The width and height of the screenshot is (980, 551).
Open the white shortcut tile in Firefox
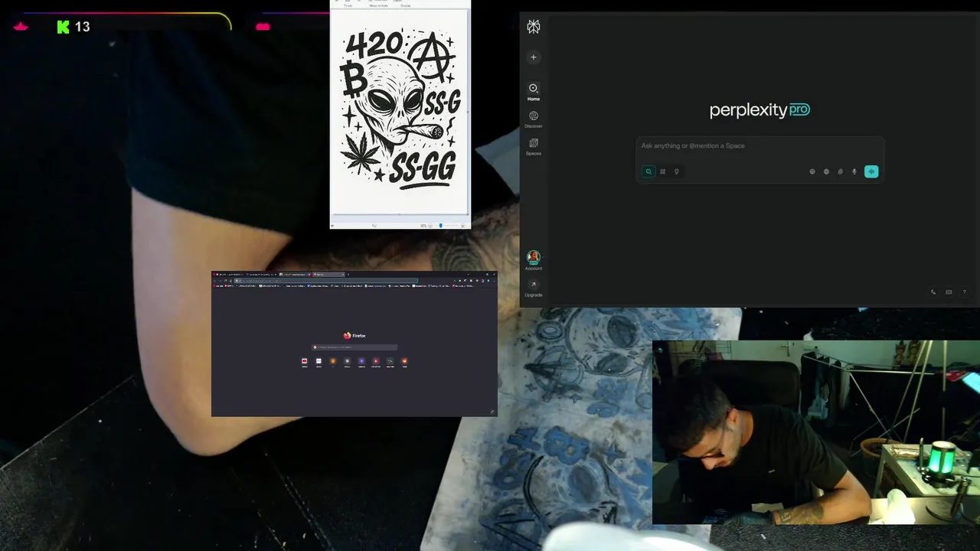[318, 361]
